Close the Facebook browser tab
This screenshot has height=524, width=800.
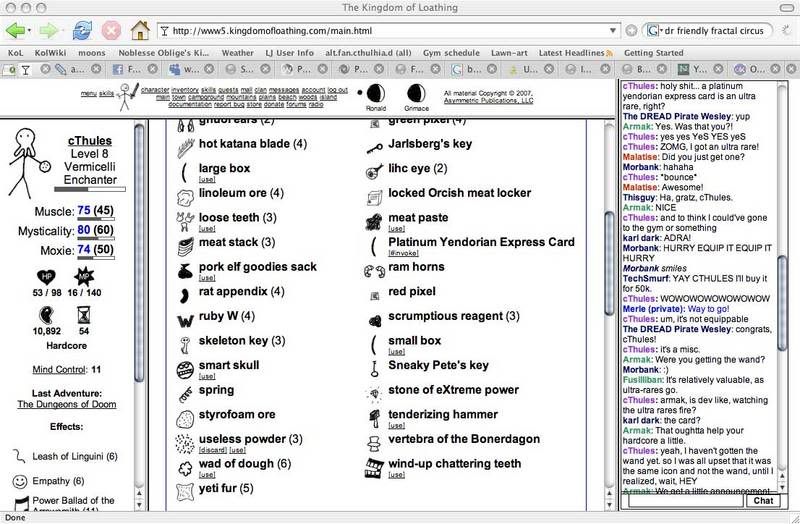point(152,69)
